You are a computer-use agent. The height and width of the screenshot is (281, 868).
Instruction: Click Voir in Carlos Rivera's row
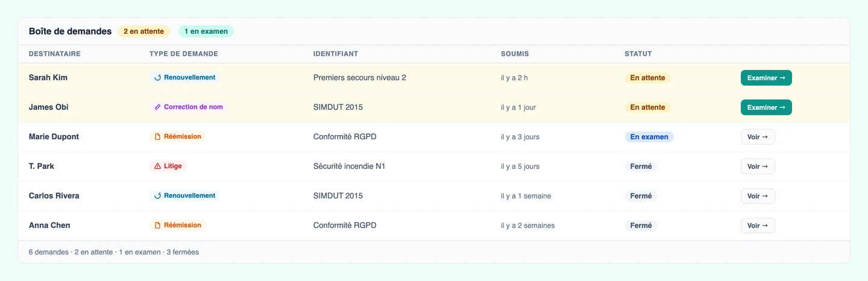pyautogui.click(x=758, y=196)
